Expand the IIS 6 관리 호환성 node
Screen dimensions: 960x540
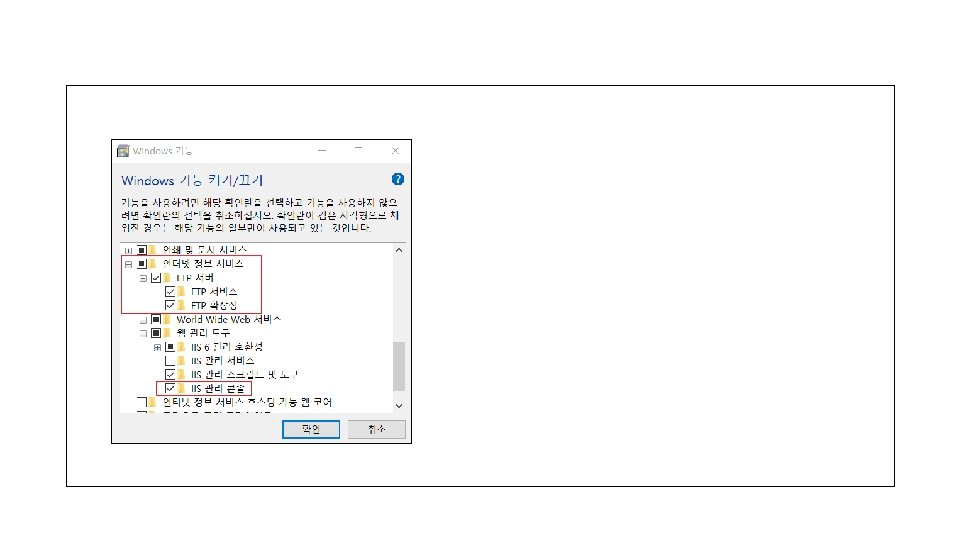coord(157,348)
